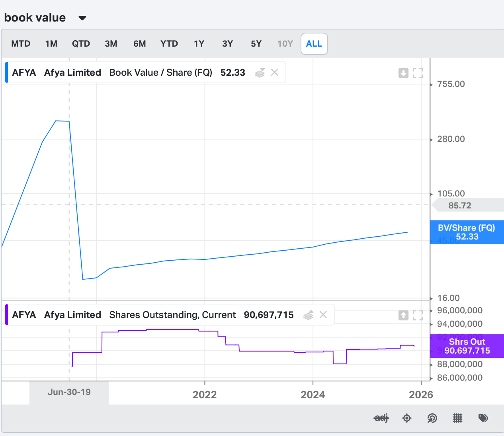Choose the ALL time range button
504x436 pixels.
point(314,44)
